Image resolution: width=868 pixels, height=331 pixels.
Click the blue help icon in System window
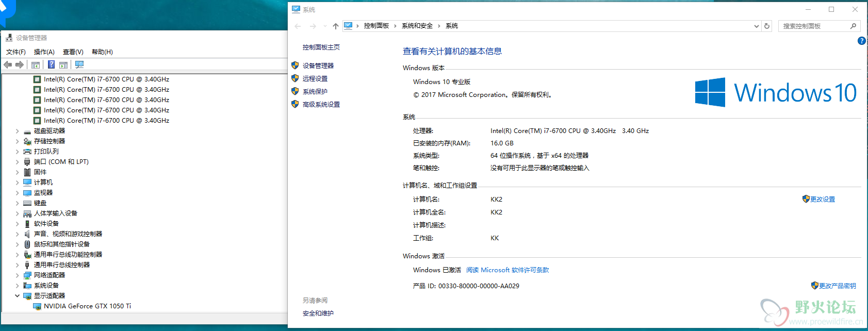(861, 41)
